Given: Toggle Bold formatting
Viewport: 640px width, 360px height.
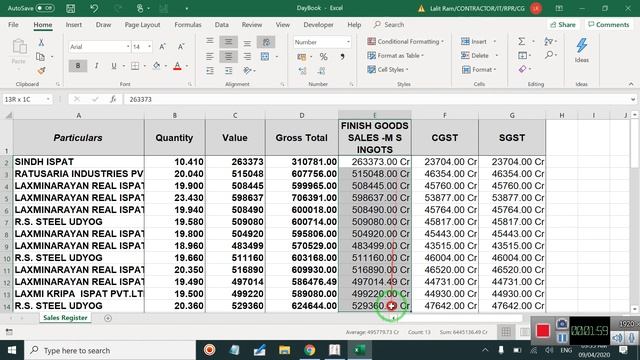Looking at the screenshot, I should [x=78, y=66].
